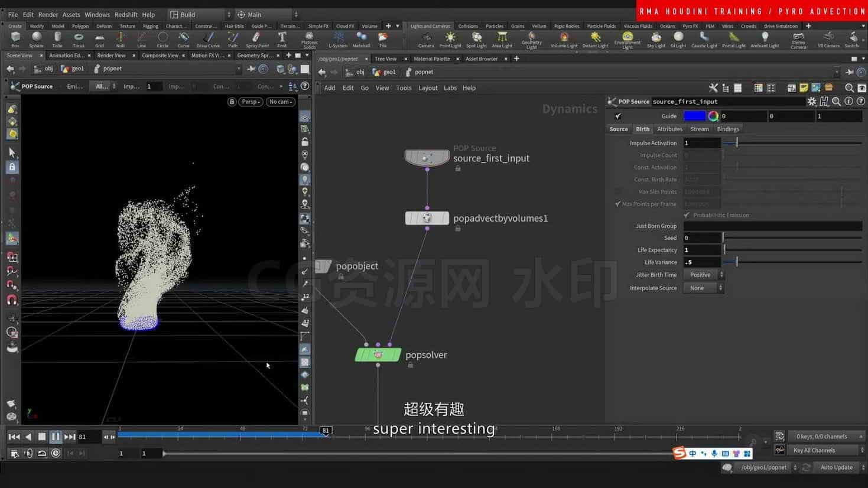Viewport: 868px width, 488px height.
Task: Select the Spray Paint tool
Action: click(x=257, y=40)
